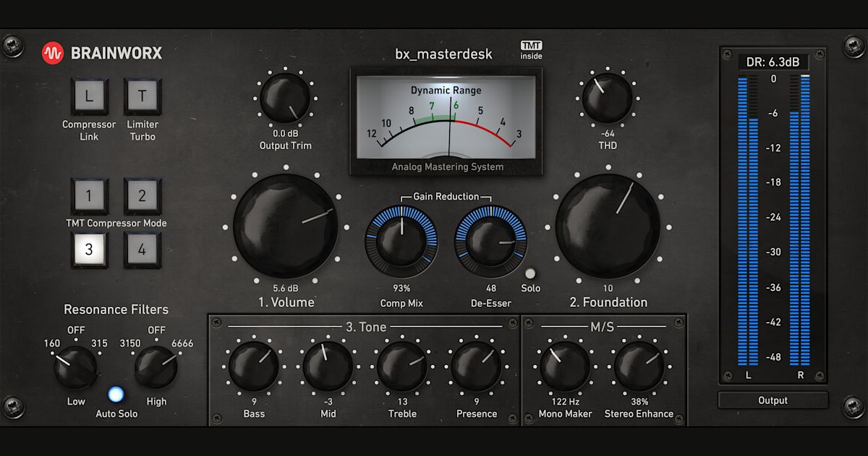Click the 5.6 dB Volume value
The width and height of the screenshot is (868, 456).
pos(286,288)
